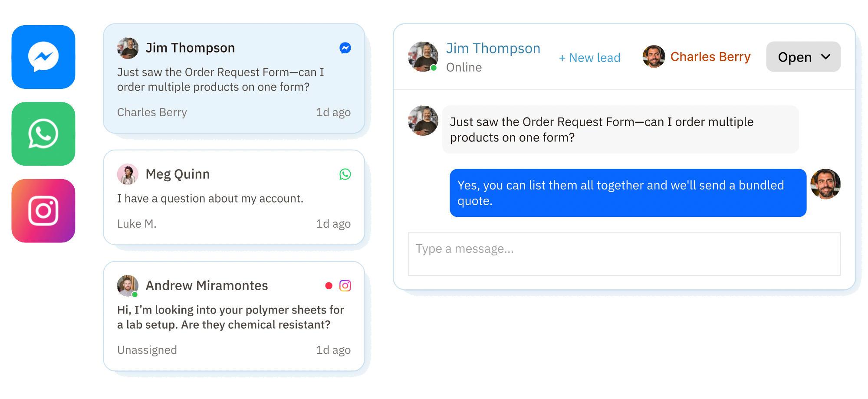The height and width of the screenshot is (399, 868).
Task: Click the + New lead link
Action: tap(589, 58)
